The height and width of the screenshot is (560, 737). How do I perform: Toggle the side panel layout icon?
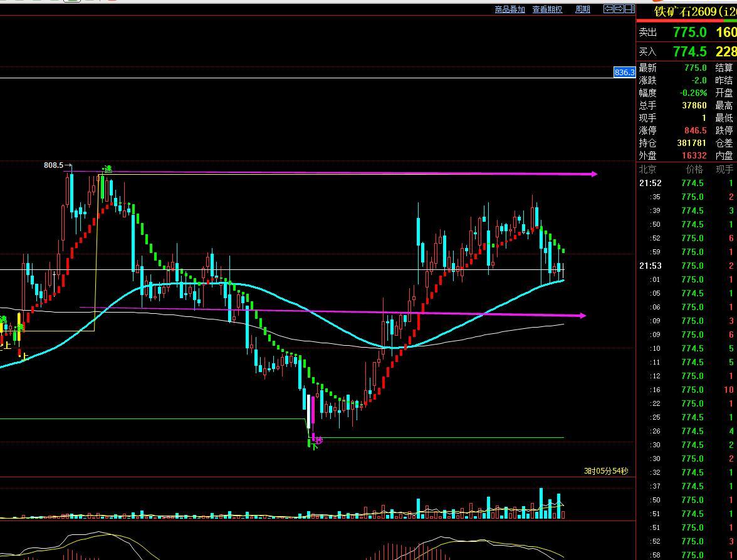coord(630,9)
